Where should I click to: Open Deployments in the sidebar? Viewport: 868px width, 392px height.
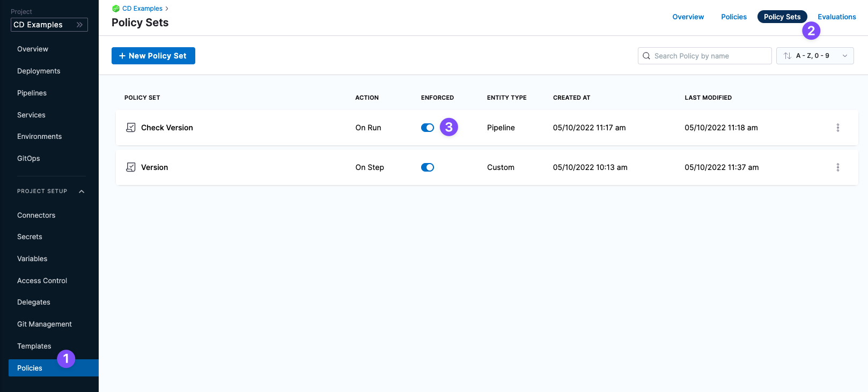tap(39, 71)
